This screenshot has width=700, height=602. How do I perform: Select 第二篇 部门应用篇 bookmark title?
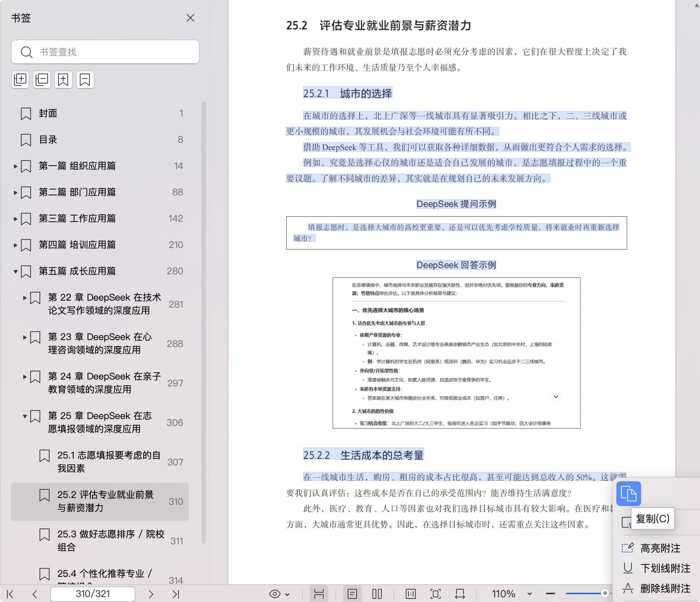[x=77, y=192]
